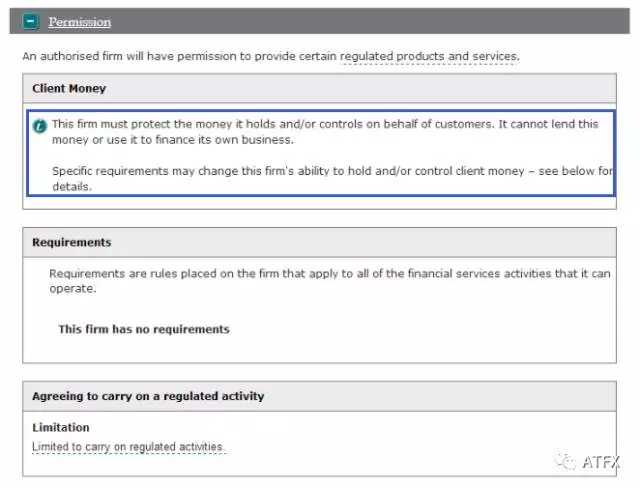The height and width of the screenshot is (488, 640).
Task: Click the grey Permission title bar
Action: click(x=320, y=21)
